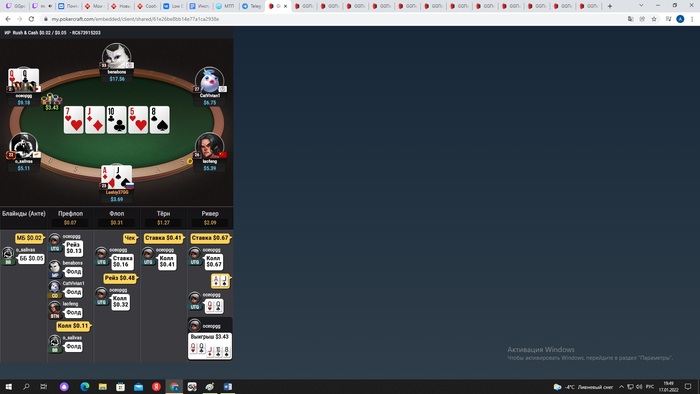Open File Explorer from the taskbar

pos(103,386)
